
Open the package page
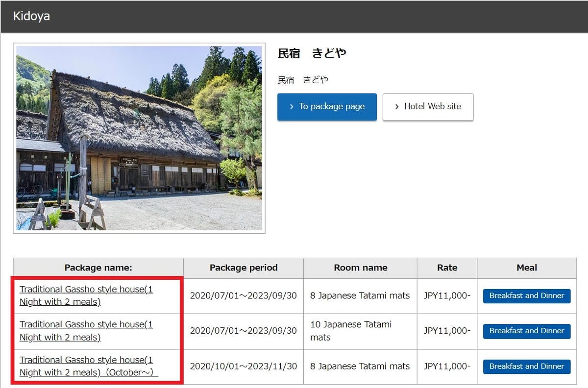(x=327, y=107)
